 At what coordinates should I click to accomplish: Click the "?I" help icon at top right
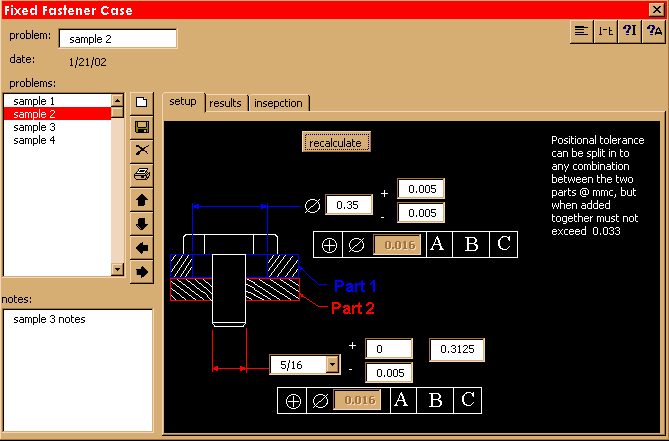pyautogui.click(x=630, y=31)
